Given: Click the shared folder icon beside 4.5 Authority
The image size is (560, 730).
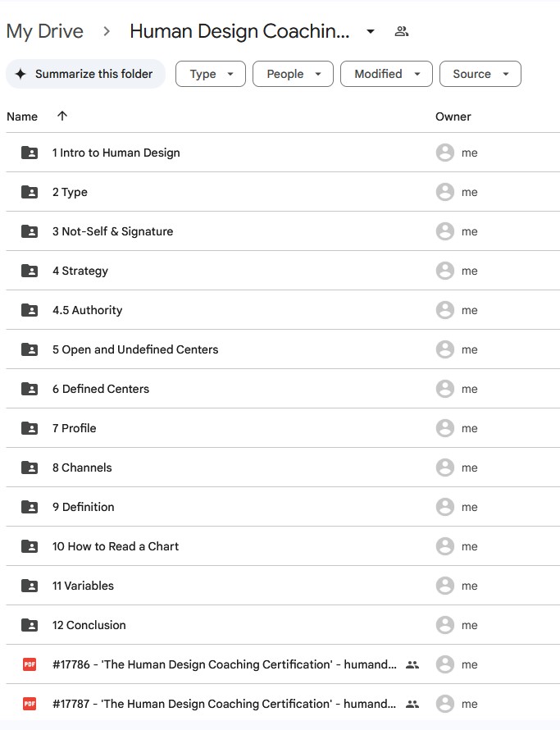Looking at the screenshot, I should tap(30, 310).
